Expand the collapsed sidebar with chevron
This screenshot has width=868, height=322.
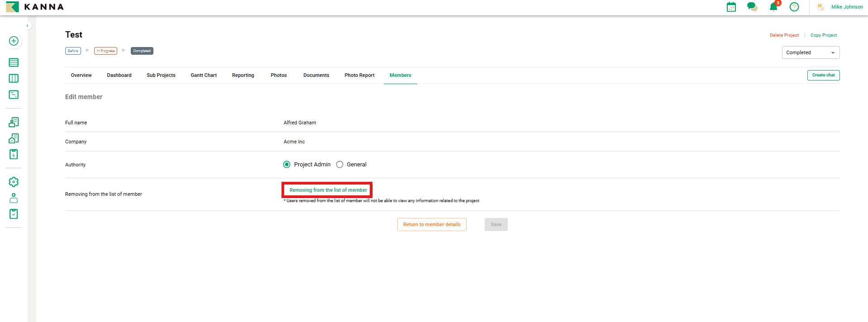[28, 26]
